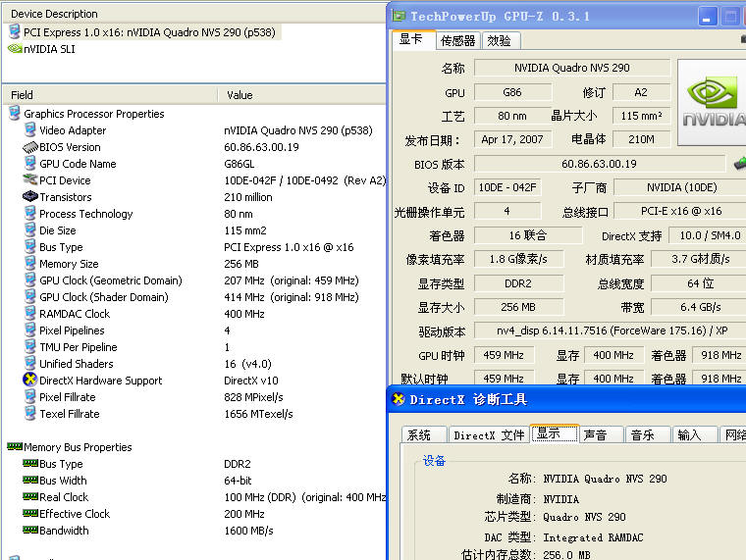Click the 驱动版本 driver version field
746x560 pixels.
(x=611, y=331)
